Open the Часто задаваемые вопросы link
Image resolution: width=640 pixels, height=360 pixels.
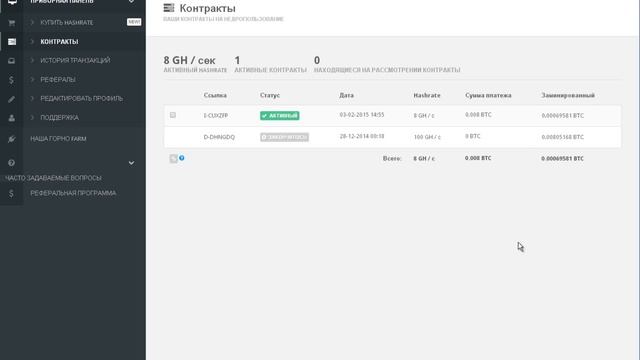[53, 178]
